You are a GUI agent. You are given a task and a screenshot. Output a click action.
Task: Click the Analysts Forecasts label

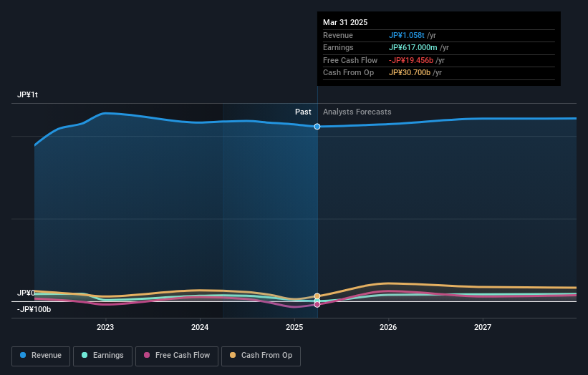point(357,112)
